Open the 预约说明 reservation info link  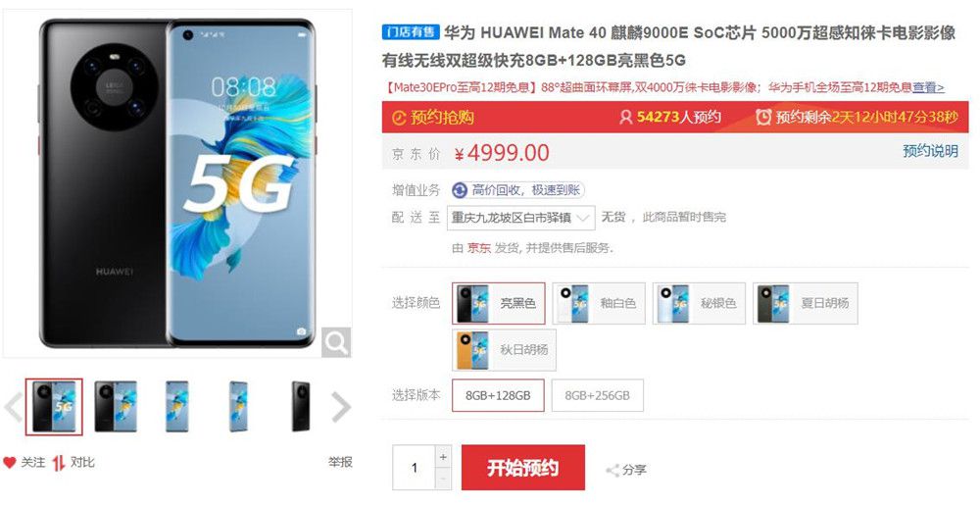point(930,151)
